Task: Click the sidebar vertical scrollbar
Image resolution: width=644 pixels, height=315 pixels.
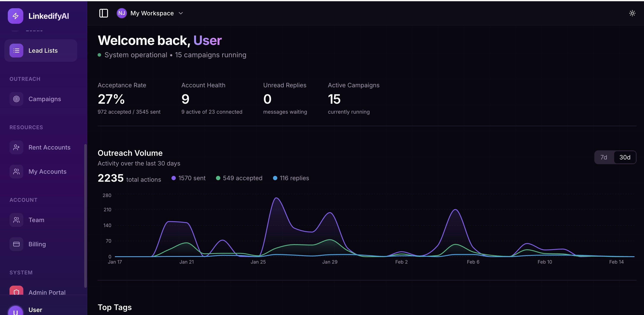Action: point(86,215)
